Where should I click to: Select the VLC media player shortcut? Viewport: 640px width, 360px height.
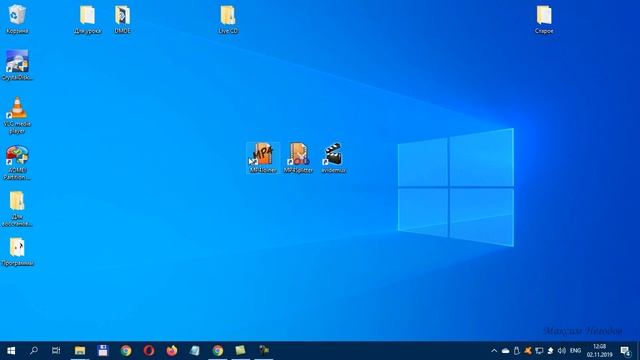(x=17, y=116)
